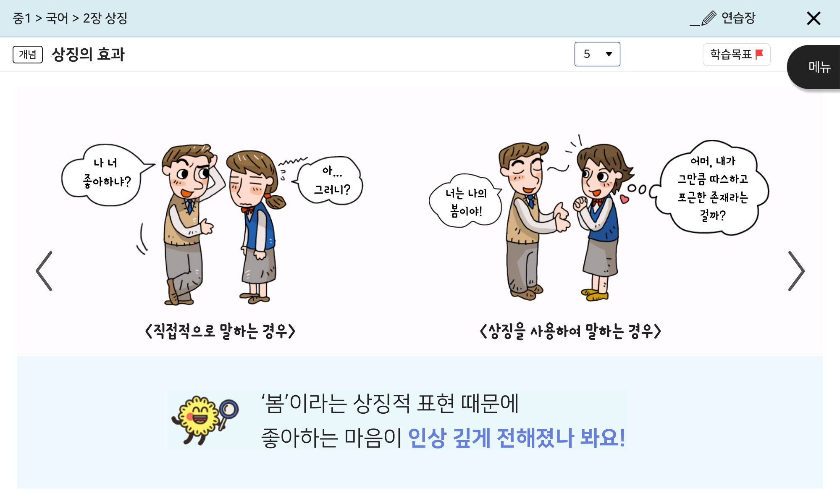The image size is (840, 504).
Task: Click the 상징의 효과 title
Action: (x=88, y=55)
